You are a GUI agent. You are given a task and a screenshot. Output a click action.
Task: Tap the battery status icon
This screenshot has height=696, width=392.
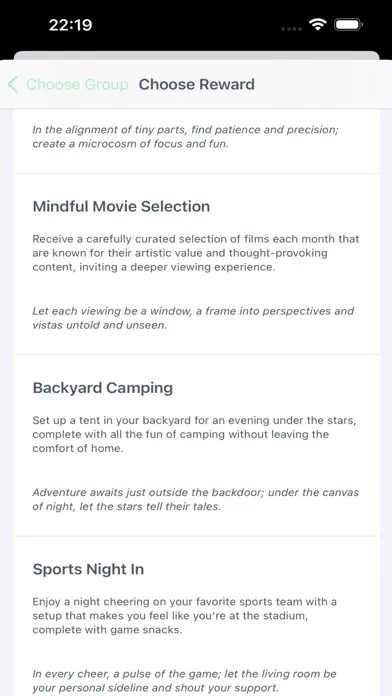pyautogui.click(x=348, y=25)
